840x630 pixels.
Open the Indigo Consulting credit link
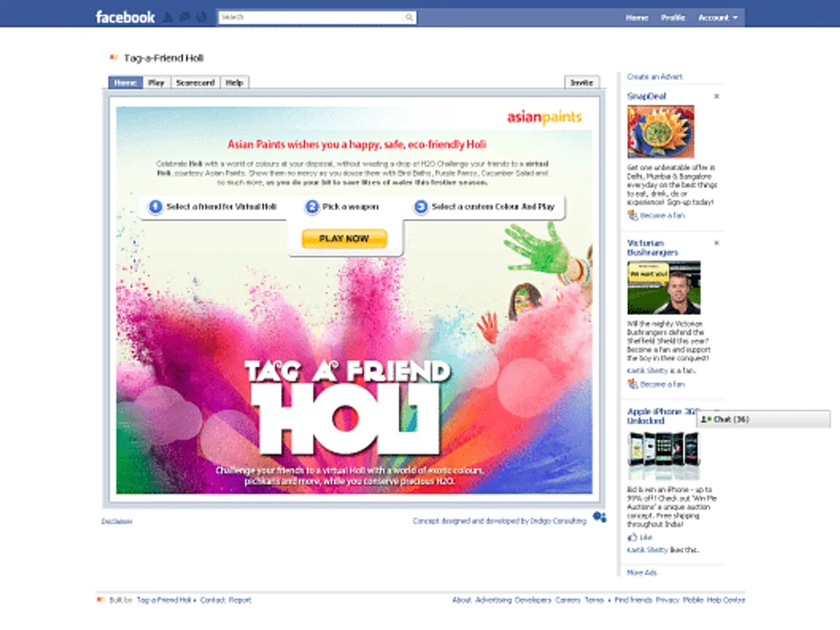tap(499, 520)
